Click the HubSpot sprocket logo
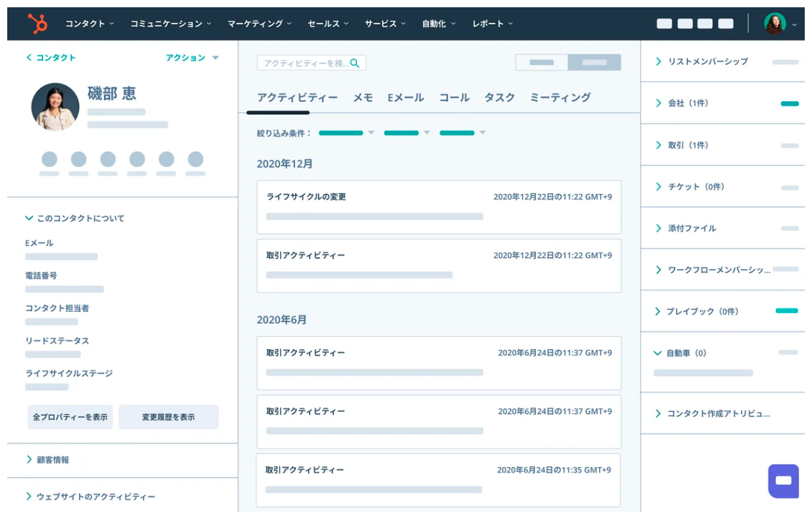Image resolution: width=812 pixels, height=519 pixels. (37, 23)
